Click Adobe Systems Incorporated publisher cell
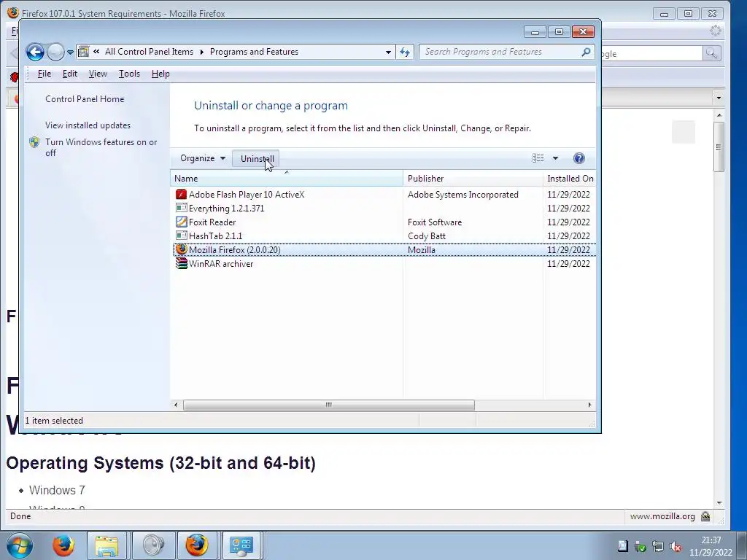 [x=463, y=194]
